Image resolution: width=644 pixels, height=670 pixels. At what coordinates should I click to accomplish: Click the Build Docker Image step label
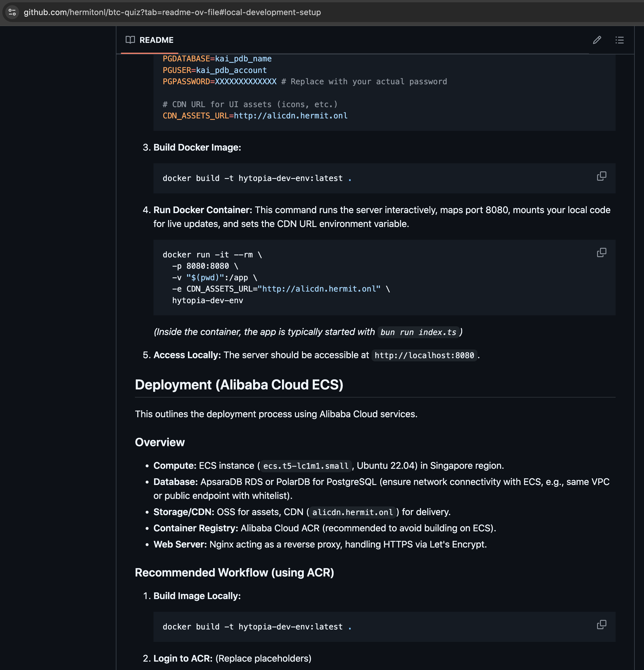(x=197, y=148)
